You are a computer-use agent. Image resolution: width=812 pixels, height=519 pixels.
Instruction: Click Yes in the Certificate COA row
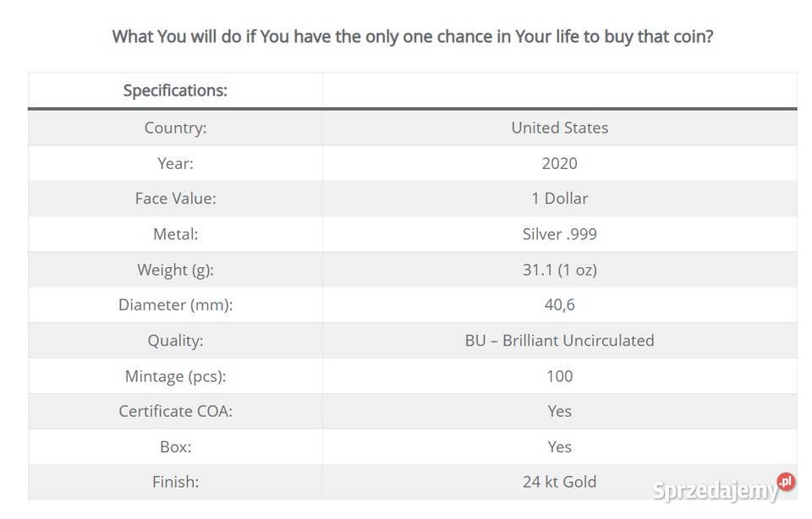coord(559,412)
